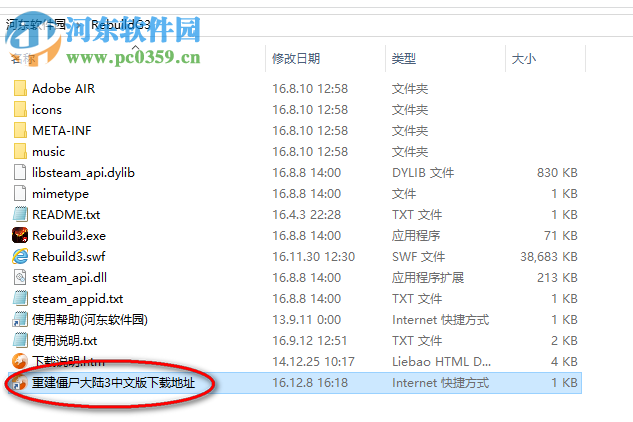
Task: Click the 38,683 KB size value
Action: pyautogui.click(x=549, y=256)
